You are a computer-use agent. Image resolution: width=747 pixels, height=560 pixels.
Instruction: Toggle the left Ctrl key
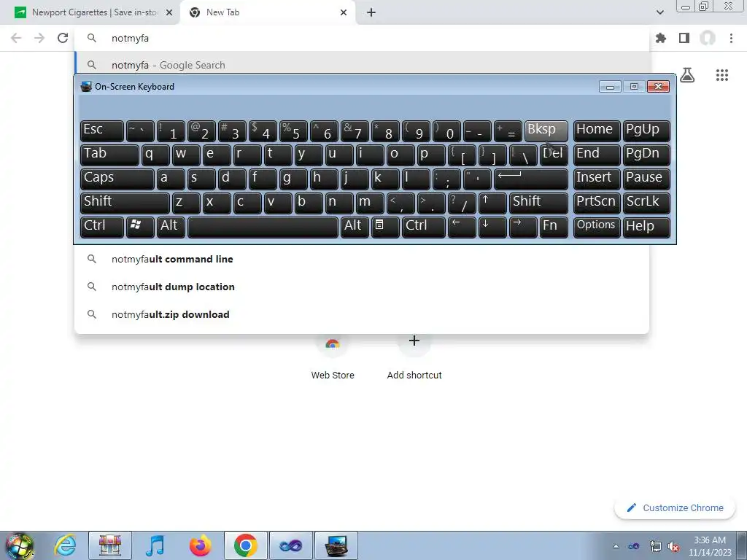coord(102,227)
